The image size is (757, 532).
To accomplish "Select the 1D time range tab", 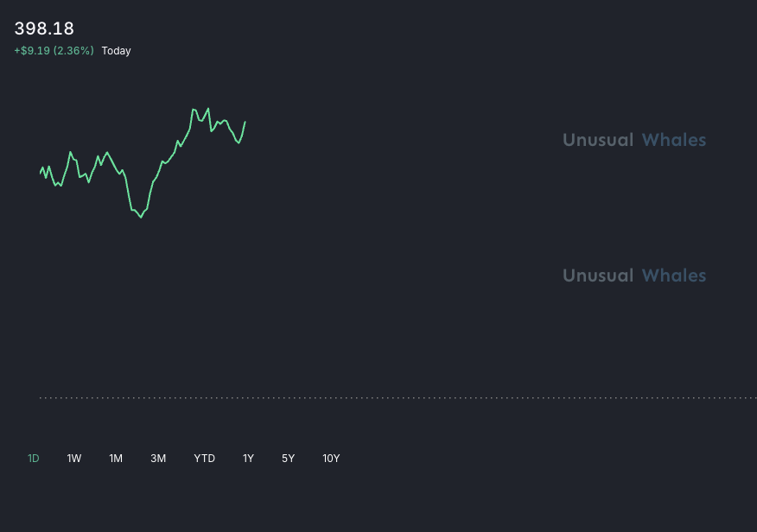I will click(34, 459).
